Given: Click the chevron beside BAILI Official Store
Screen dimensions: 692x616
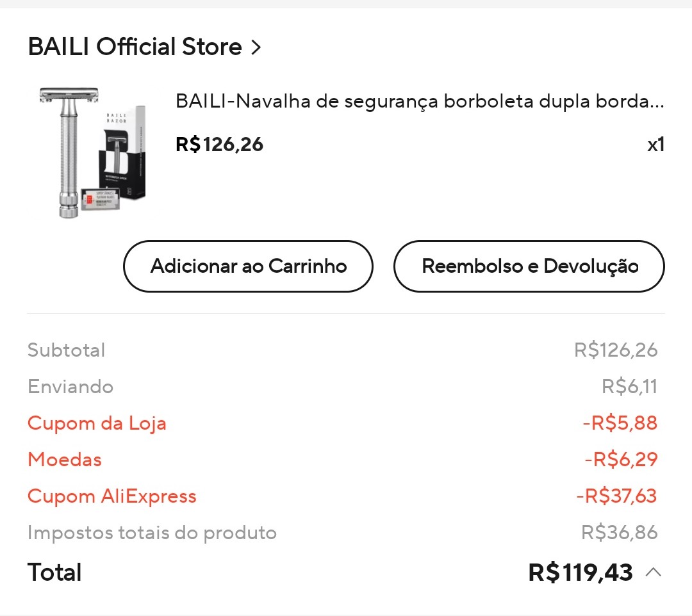Looking at the screenshot, I should click(x=256, y=47).
